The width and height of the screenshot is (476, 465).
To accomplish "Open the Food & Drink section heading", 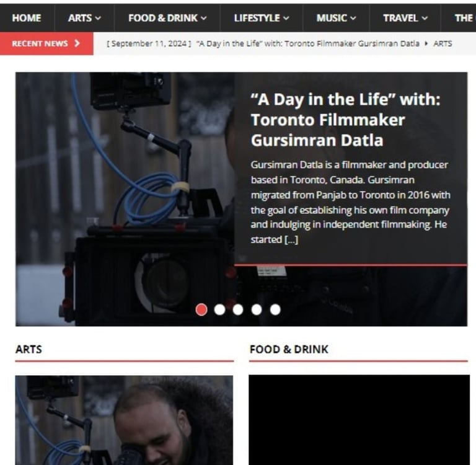I will coord(289,349).
